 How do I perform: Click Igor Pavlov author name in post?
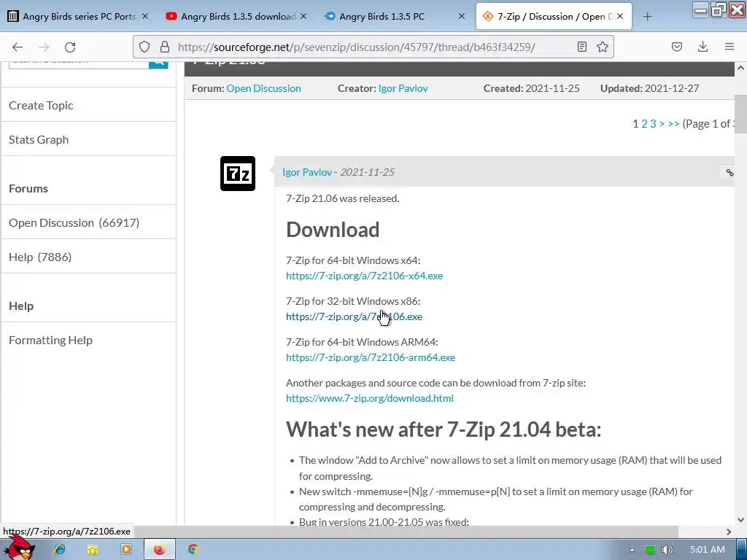[307, 172]
